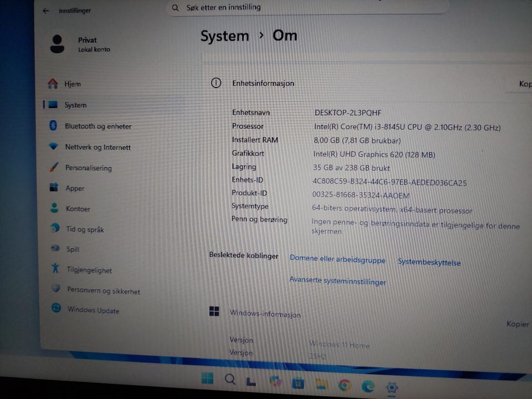This screenshot has width=532, height=399.
Task: Launch Microsoft Edge from taskbar
Action: (368, 386)
